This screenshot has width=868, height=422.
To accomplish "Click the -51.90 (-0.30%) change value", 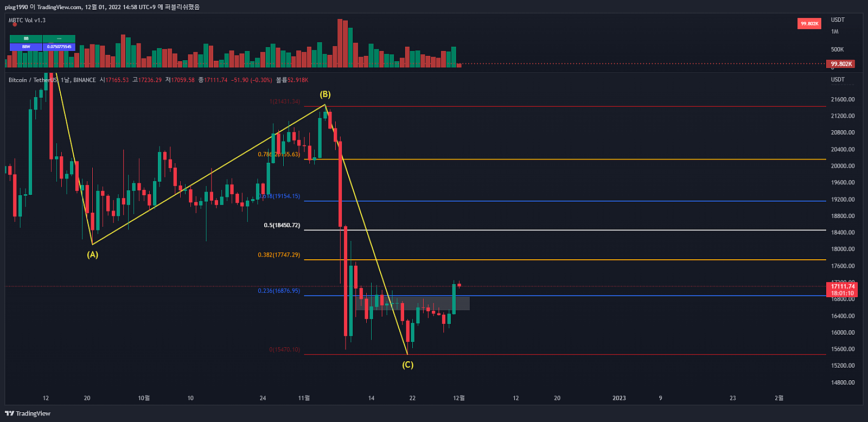I will (x=252, y=80).
